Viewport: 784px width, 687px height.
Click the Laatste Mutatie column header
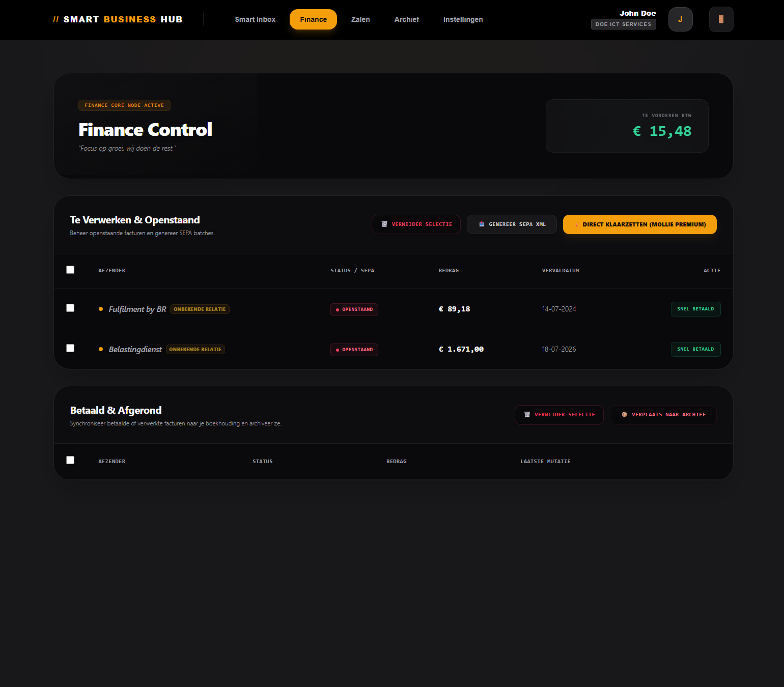coord(545,462)
